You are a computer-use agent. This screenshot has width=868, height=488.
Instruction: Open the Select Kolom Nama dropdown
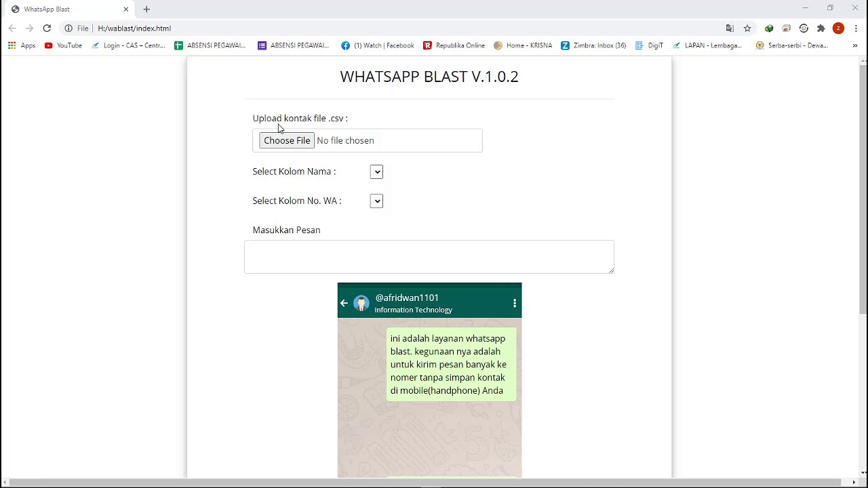[x=376, y=172]
